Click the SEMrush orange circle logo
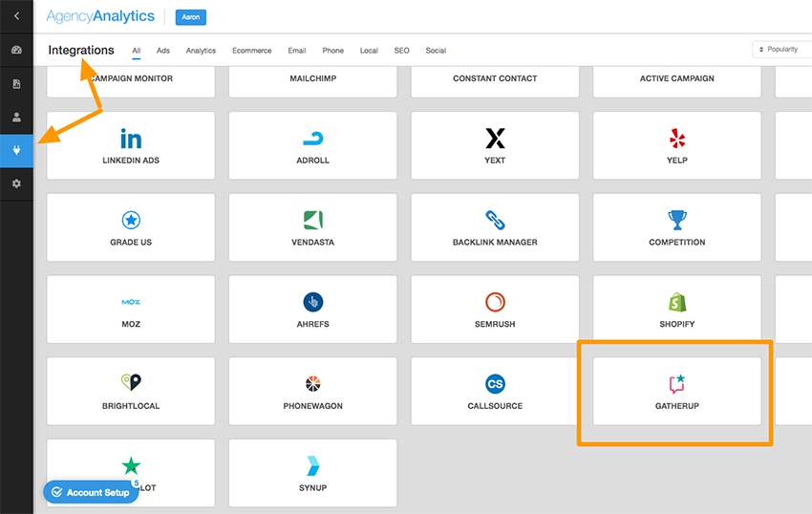 click(x=495, y=302)
